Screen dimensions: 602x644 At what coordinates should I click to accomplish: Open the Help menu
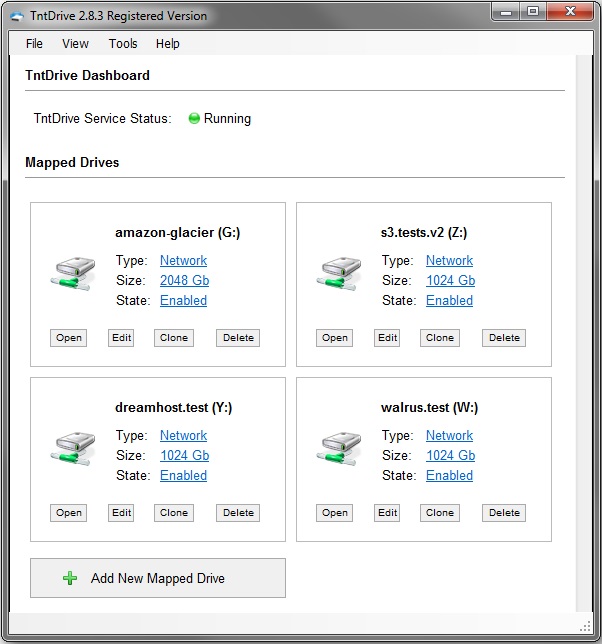pyautogui.click(x=168, y=44)
